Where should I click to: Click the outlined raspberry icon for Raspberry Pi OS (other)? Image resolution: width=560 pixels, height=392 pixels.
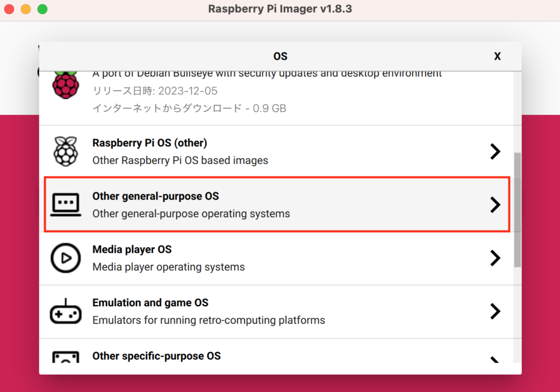66,151
